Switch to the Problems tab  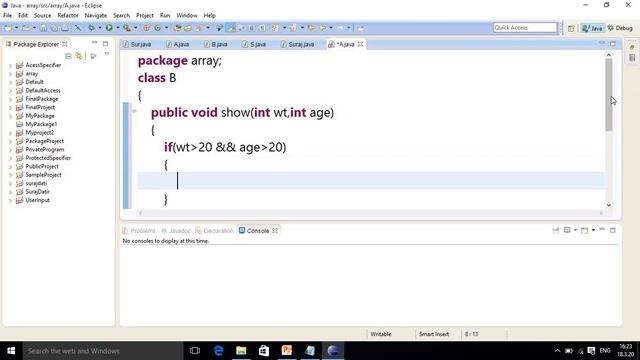coord(139,231)
